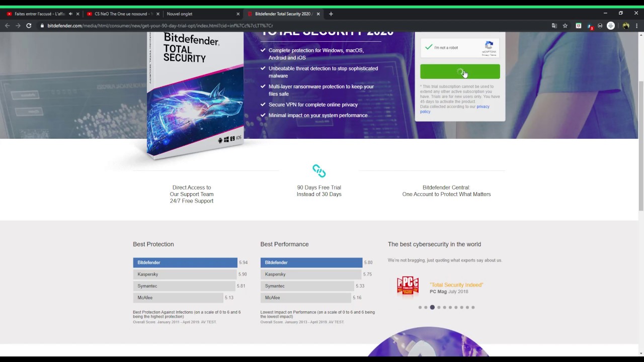Click the active dark carousel dot
The width and height of the screenshot is (644, 362).
pyautogui.click(x=432, y=307)
